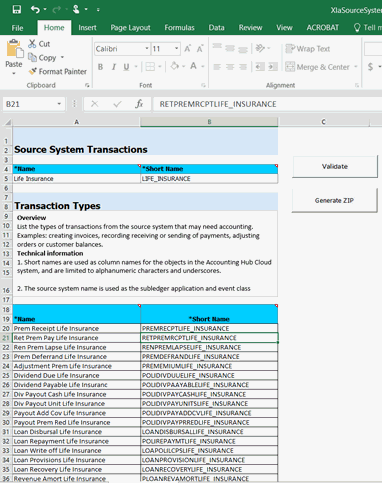
Task: Click the Name Box showing B21
Action: coord(29,104)
